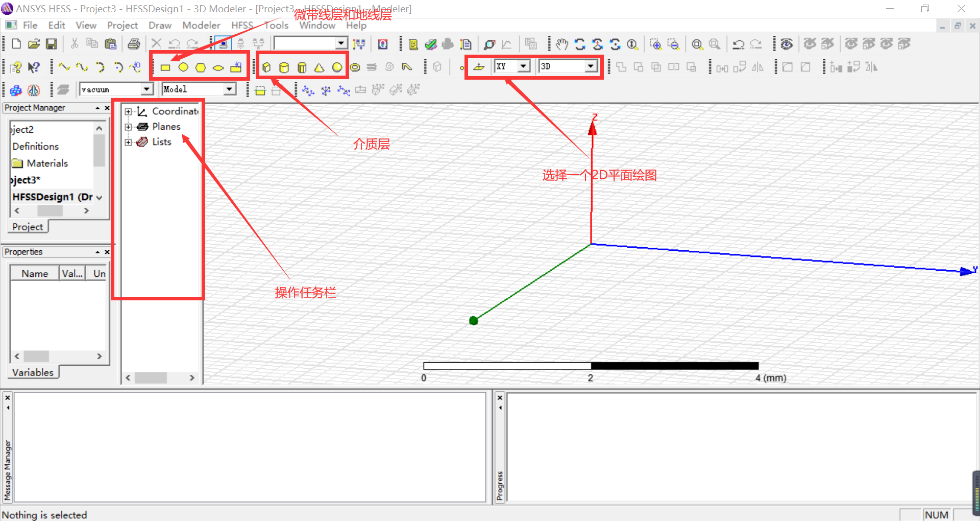Print using the printer icon

(134, 44)
